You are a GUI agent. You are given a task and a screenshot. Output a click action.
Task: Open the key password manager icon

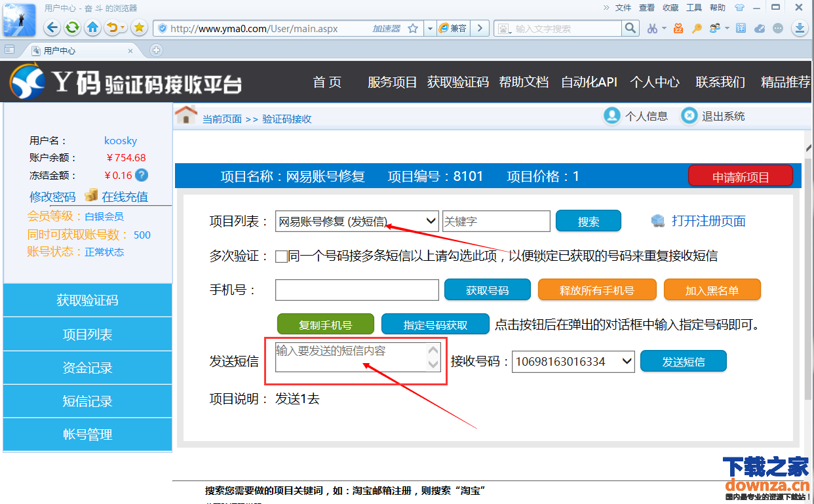[x=697, y=28]
